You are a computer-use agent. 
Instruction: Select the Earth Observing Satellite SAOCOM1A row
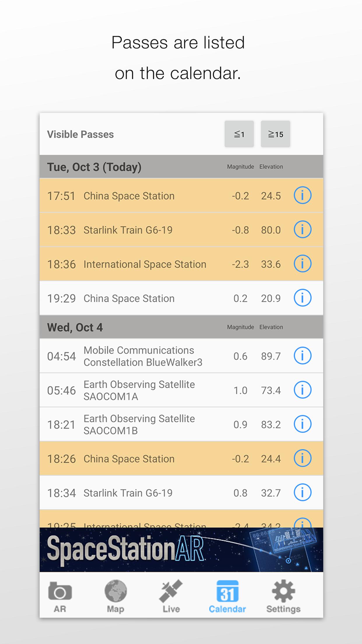click(x=181, y=390)
